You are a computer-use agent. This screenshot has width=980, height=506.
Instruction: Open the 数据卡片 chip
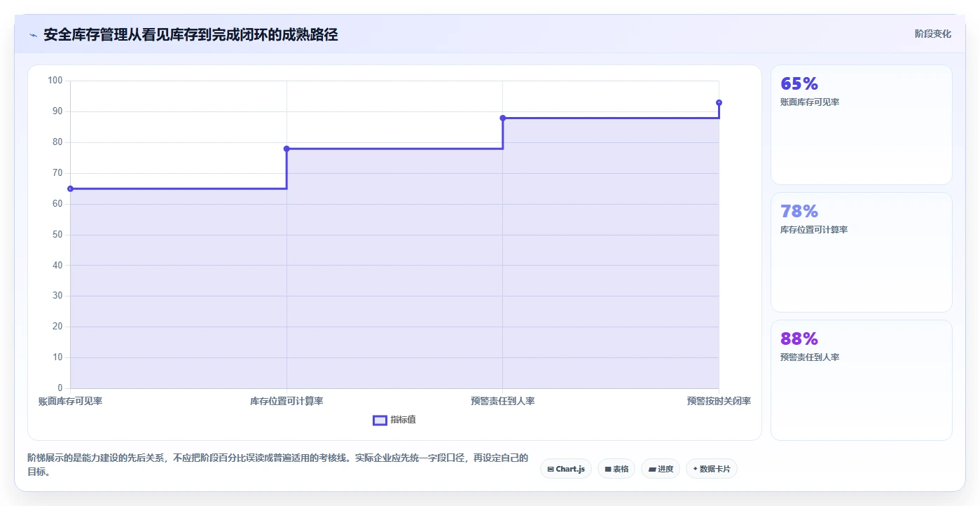pos(712,469)
